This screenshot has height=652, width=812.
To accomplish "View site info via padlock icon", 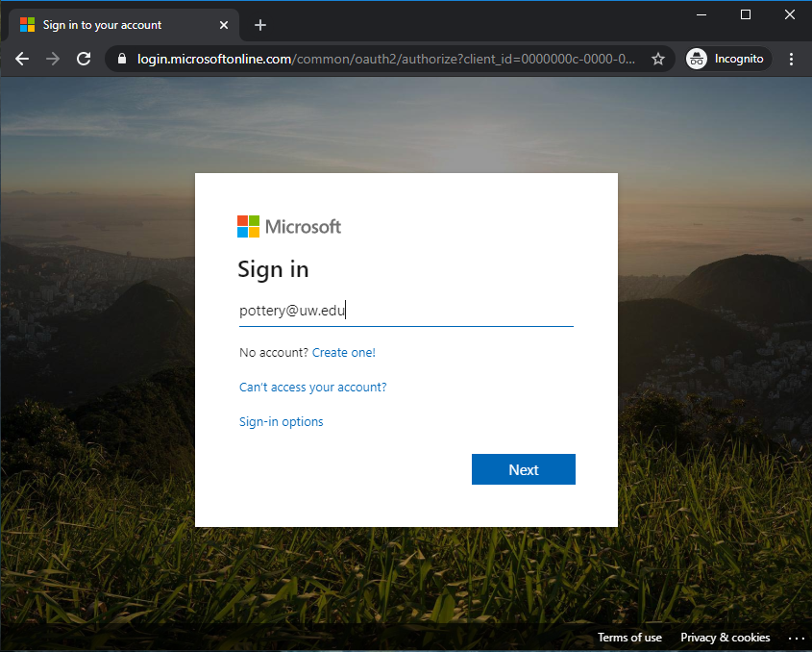I will click(122, 59).
